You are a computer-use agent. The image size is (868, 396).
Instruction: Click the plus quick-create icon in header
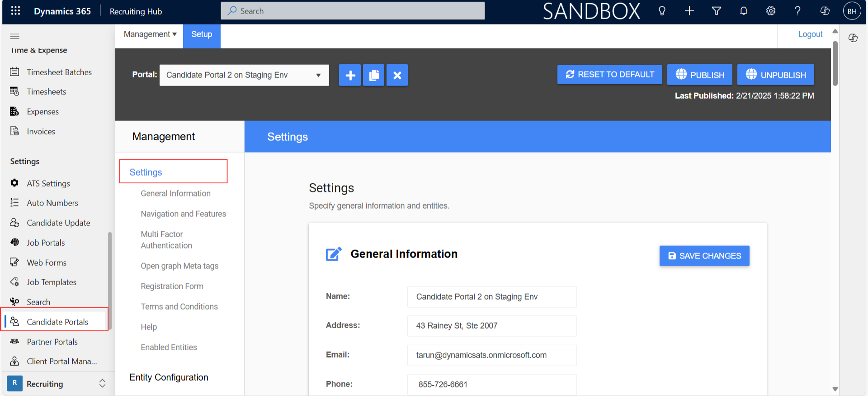[689, 11]
